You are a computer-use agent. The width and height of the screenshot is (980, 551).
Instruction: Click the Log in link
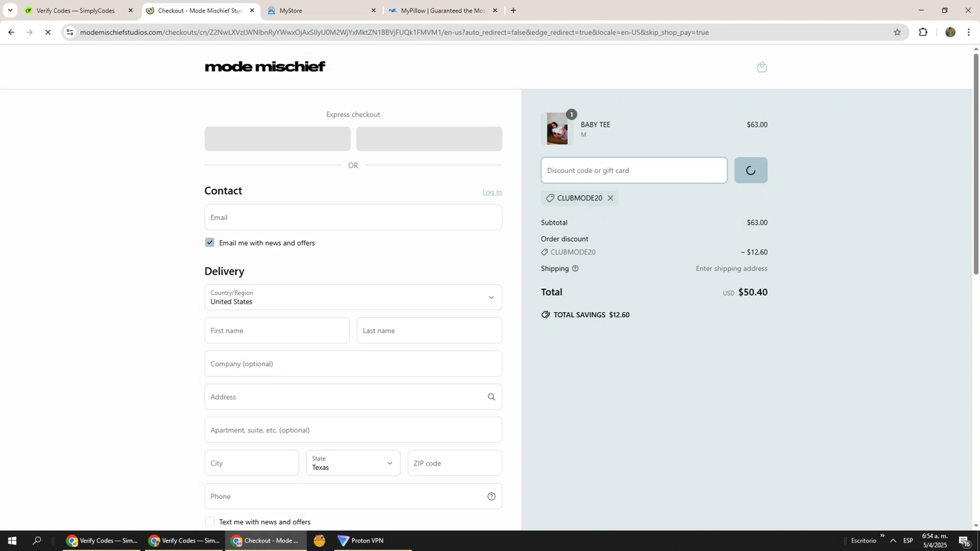point(492,192)
